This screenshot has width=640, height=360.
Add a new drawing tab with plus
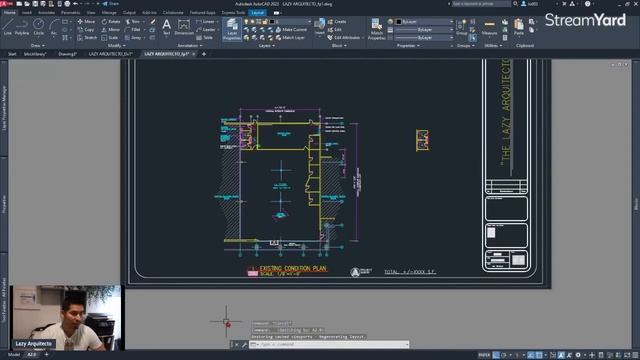(x=204, y=54)
